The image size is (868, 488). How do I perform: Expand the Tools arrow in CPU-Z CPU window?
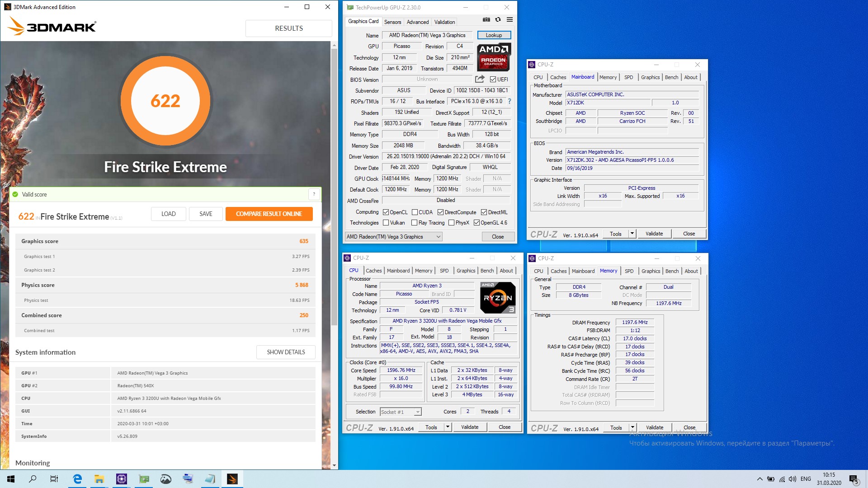(x=448, y=427)
